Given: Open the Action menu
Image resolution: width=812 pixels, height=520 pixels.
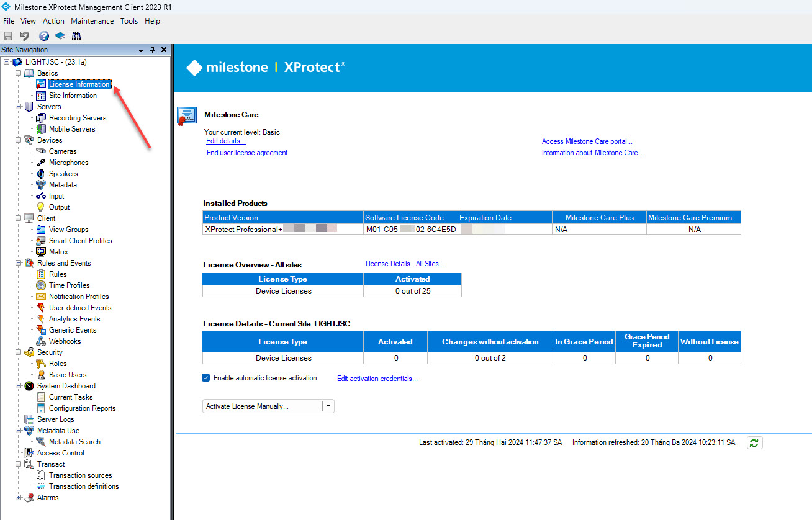Looking at the screenshot, I should [53, 21].
